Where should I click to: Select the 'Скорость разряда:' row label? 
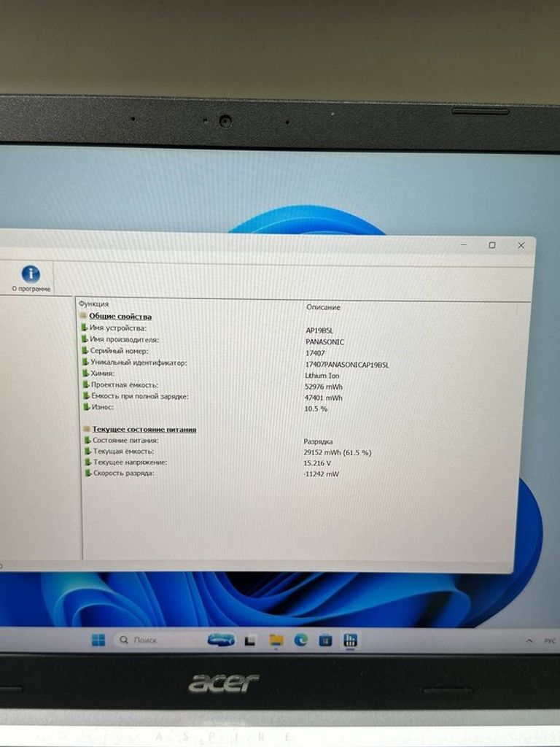[124, 473]
